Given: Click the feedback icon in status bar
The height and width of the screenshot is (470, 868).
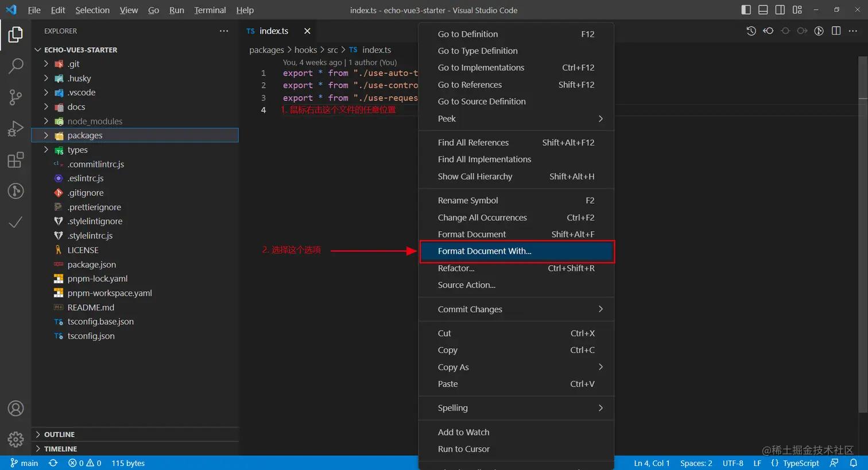Looking at the screenshot, I should pos(834,463).
